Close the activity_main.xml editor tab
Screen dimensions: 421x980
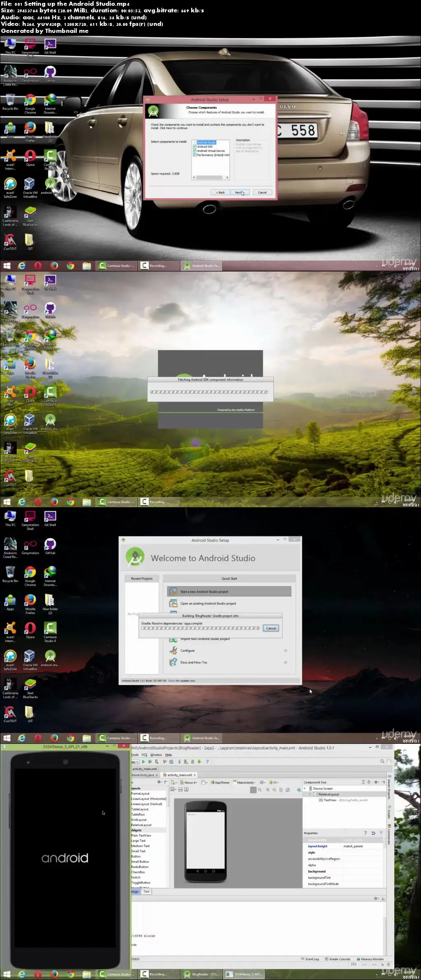[195, 775]
